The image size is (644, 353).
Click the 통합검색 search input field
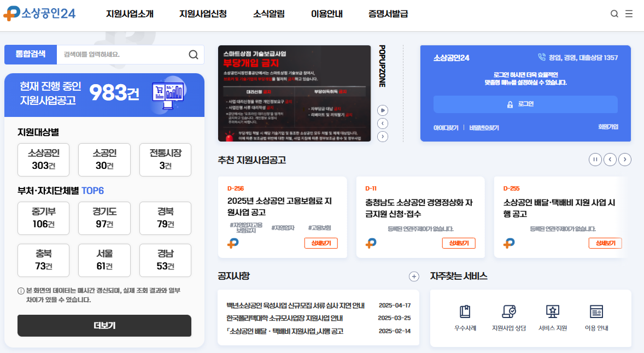coord(122,55)
